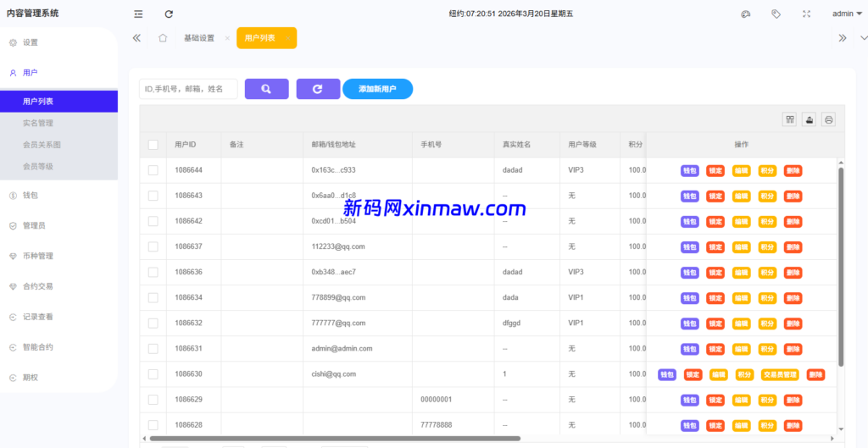
Task: Check the row for user 1086632
Action: [153, 323]
